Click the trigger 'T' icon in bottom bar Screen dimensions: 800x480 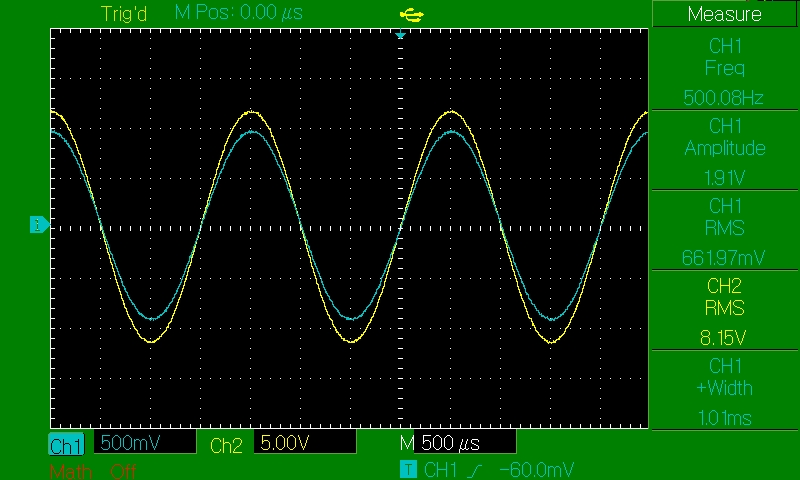point(407,469)
